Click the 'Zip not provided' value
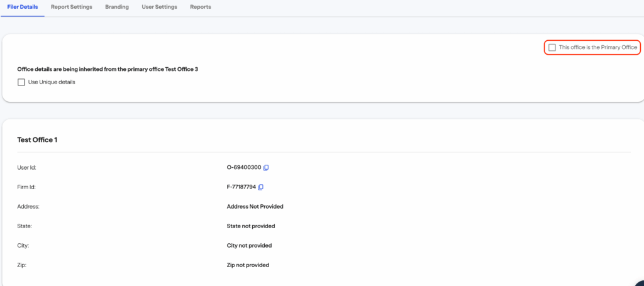The width and height of the screenshot is (644, 286). point(248,265)
